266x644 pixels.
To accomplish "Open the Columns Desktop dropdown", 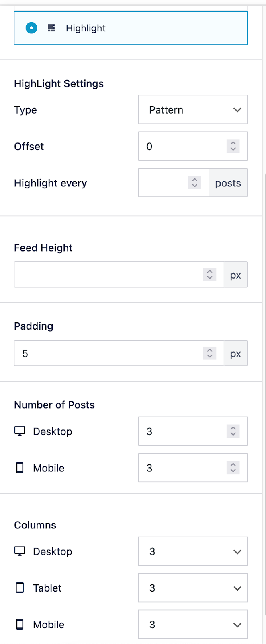I will pyautogui.click(x=192, y=551).
